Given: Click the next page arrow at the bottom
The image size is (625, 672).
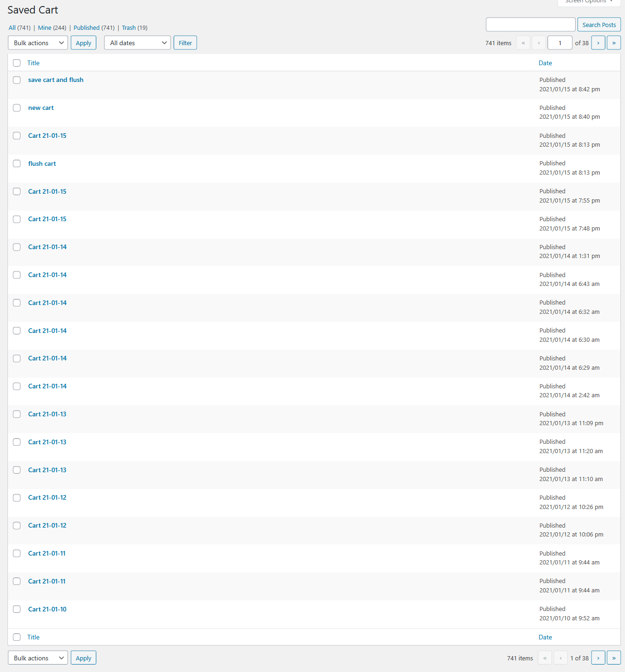Looking at the screenshot, I should 598,658.
